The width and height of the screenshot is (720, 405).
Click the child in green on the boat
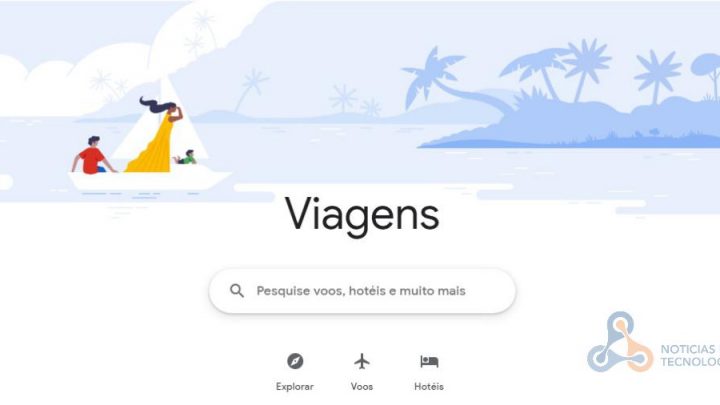[x=186, y=158]
